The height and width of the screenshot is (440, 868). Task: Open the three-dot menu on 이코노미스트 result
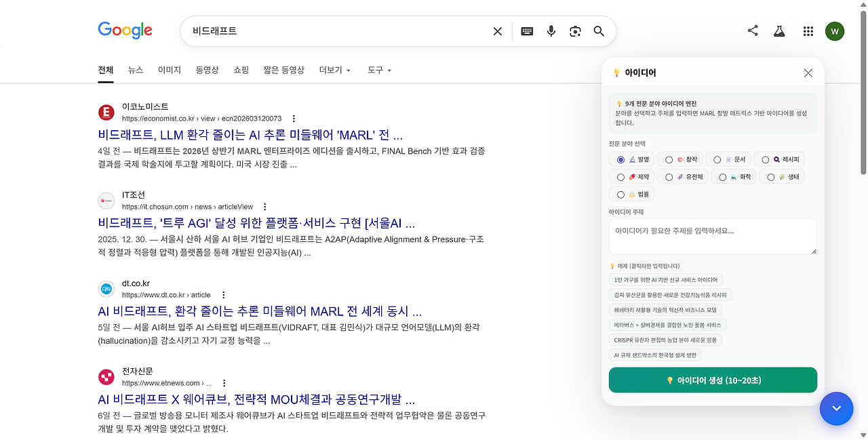tap(294, 118)
